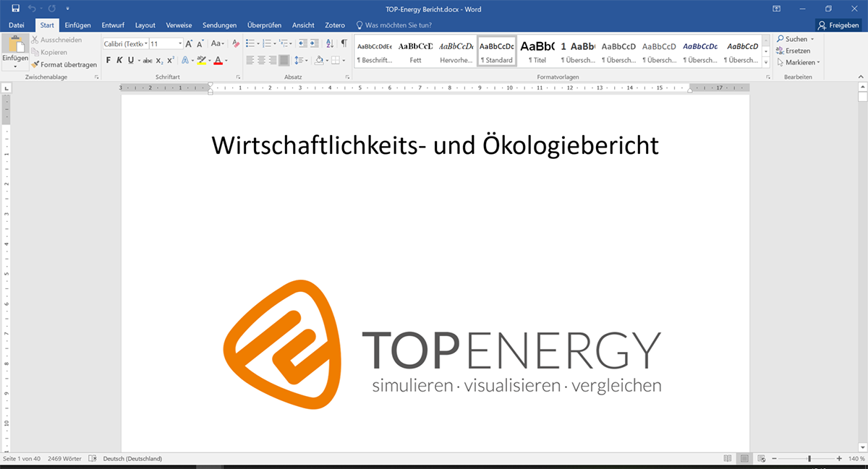Viewport: 868px width, 469px height.
Task: Switch to the Einfügen ribbon tab
Action: coord(77,25)
